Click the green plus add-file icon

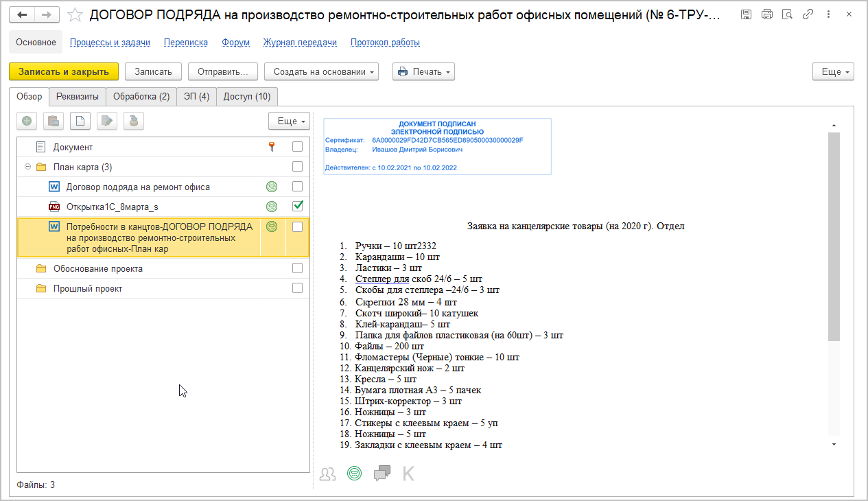pyautogui.click(x=27, y=121)
